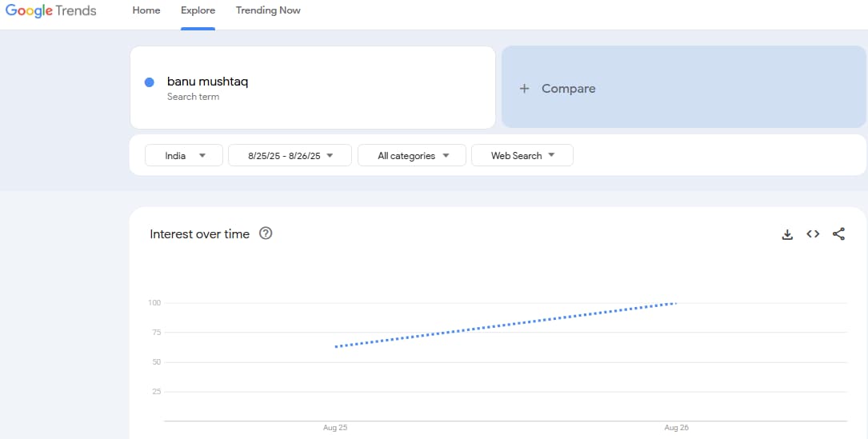Select the Explore tab

(198, 10)
